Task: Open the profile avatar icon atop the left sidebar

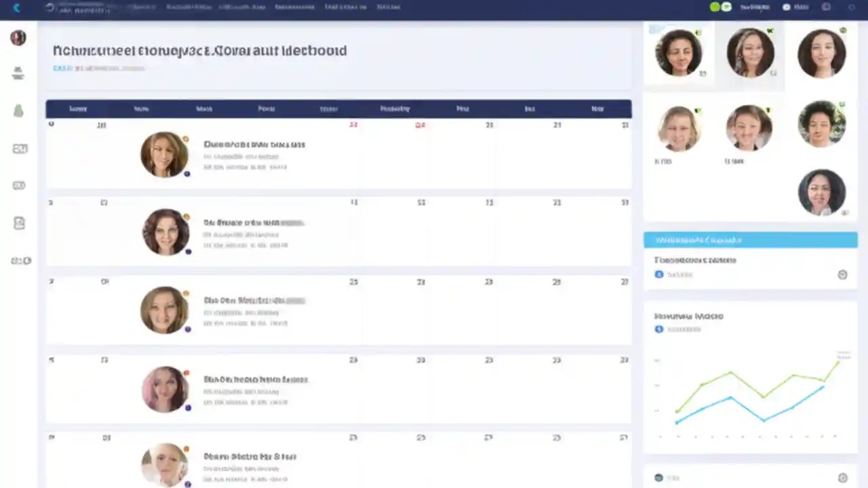Action: (18, 38)
